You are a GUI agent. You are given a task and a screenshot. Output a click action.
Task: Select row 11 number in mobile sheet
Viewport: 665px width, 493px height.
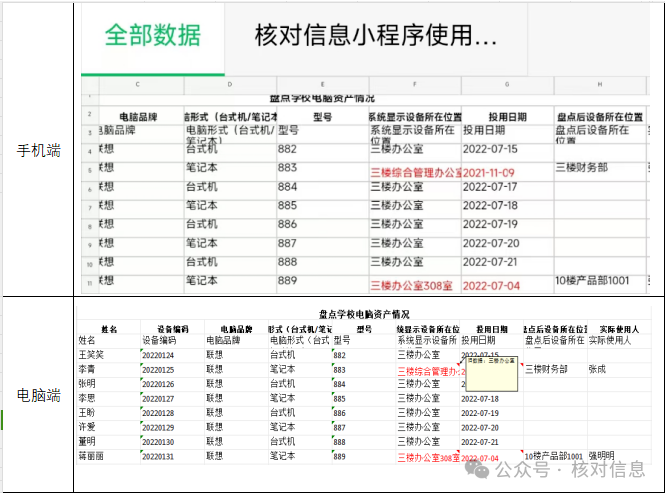[90, 283]
